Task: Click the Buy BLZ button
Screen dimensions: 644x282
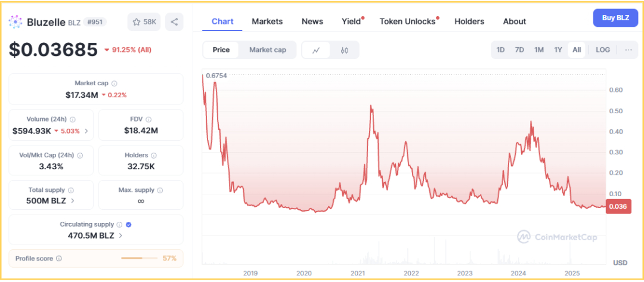Action: (615, 18)
